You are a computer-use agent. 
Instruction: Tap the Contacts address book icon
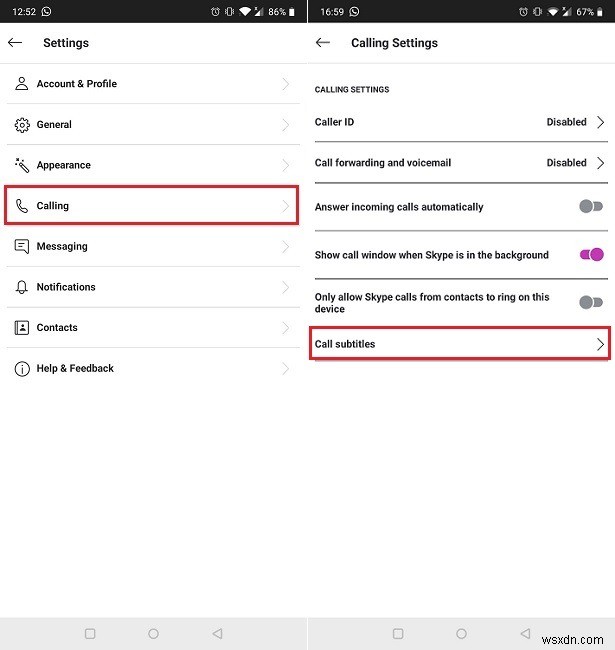point(22,328)
